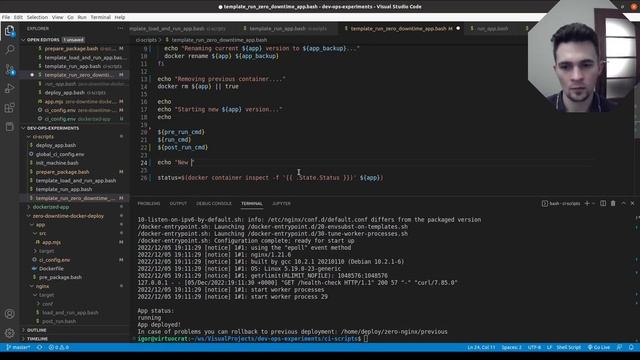Open errors and warnings count in status bar
Image resolution: width=640 pixels, height=360 pixels.
coord(59,347)
